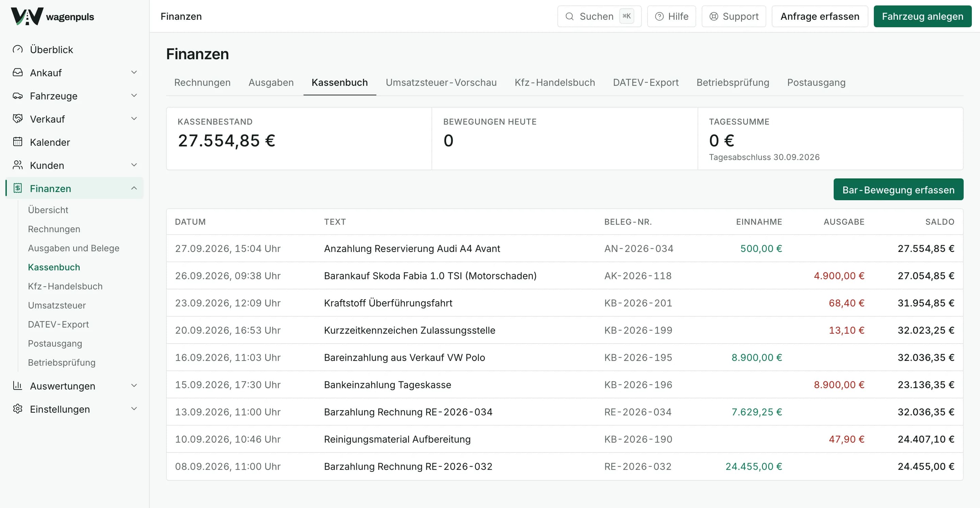980x508 pixels.
Task: Click the Fahrzeuge car icon
Action: coord(17,96)
